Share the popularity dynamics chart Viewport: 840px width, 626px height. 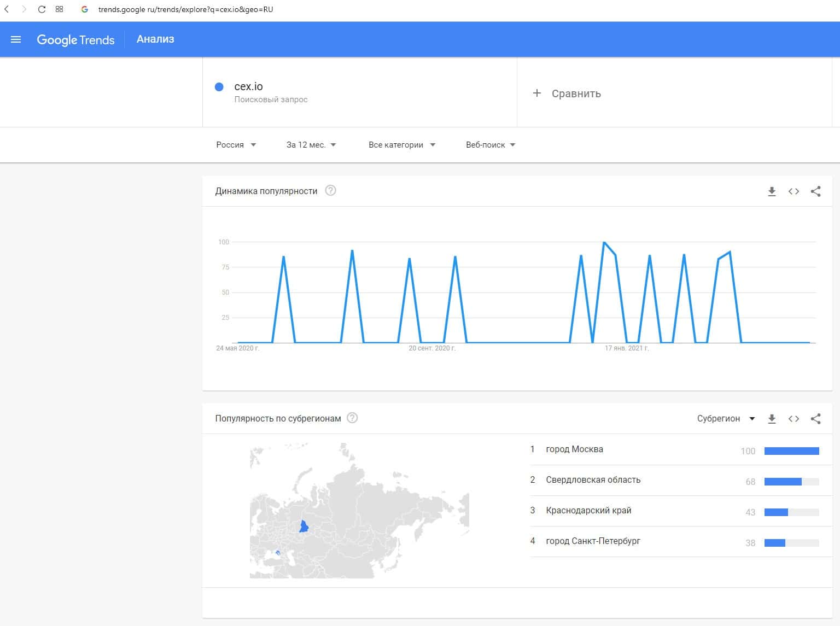tap(815, 191)
